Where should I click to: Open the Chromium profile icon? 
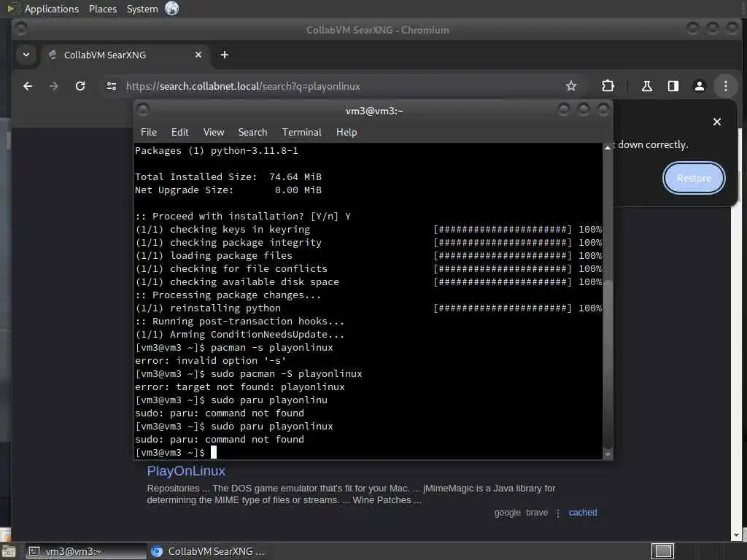[699, 86]
